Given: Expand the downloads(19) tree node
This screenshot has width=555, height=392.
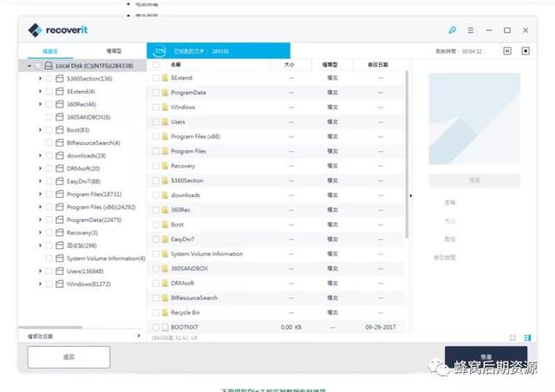Looking at the screenshot, I should [x=40, y=155].
